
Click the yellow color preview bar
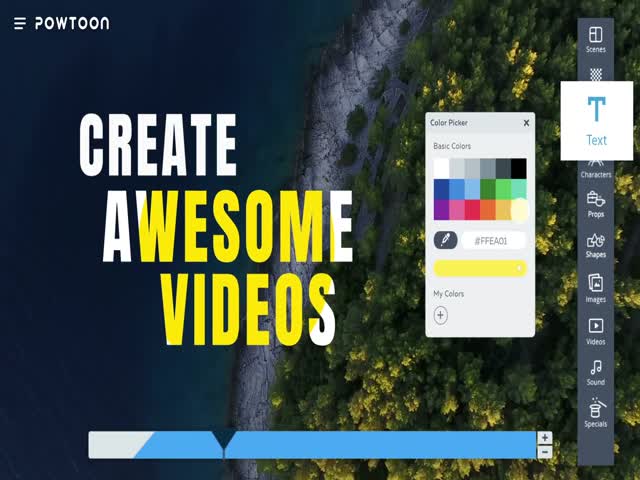(480, 268)
